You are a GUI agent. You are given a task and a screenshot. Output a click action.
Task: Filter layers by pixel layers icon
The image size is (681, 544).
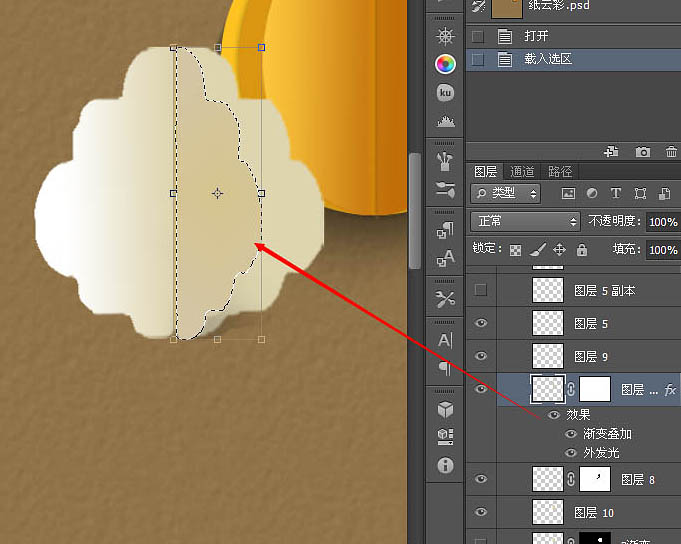568,193
